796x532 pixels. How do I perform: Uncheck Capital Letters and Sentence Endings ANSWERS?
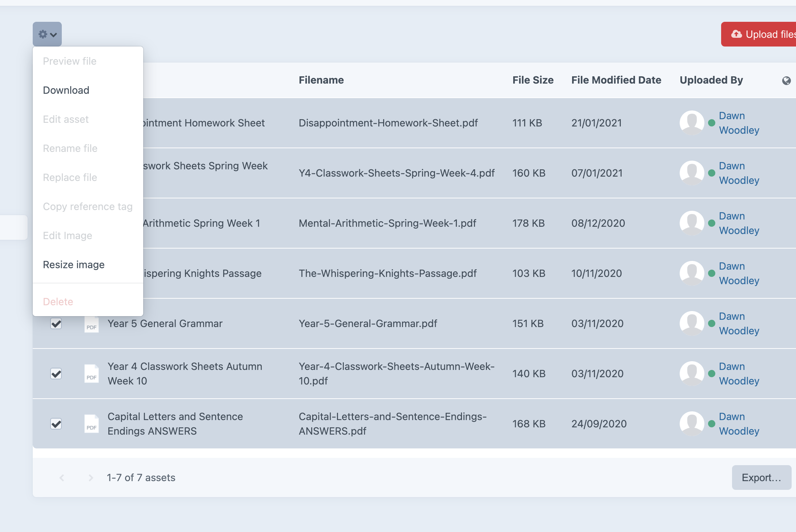click(56, 424)
